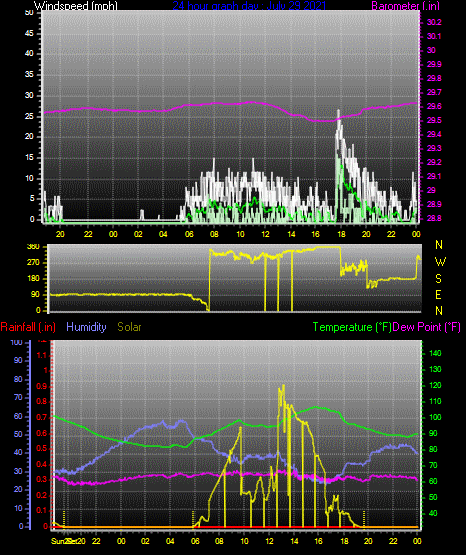Screen dimensions: 466x555
Task: Click the 180 wind direction scale value
Action: point(33,279)
